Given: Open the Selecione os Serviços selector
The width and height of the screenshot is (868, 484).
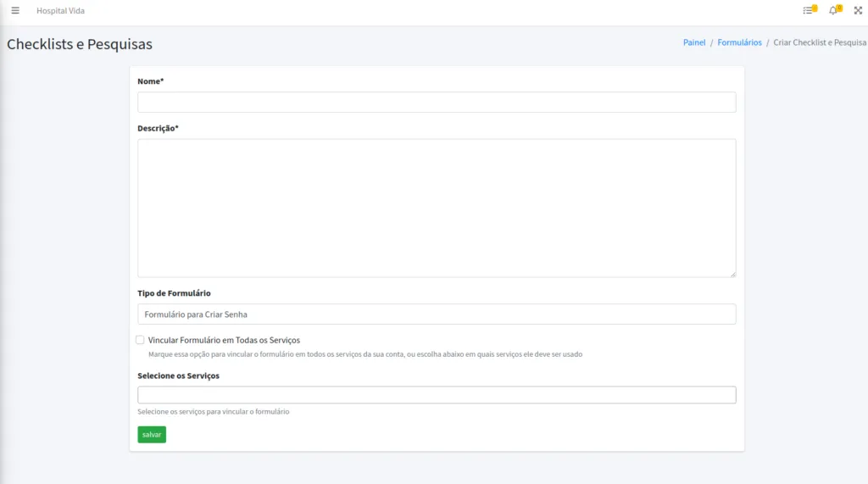Looking at the screenshot, I should [437, 395].
